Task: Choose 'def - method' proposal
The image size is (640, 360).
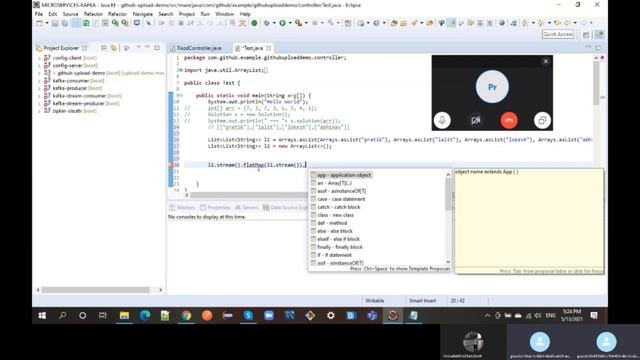Action: point(332,223)
